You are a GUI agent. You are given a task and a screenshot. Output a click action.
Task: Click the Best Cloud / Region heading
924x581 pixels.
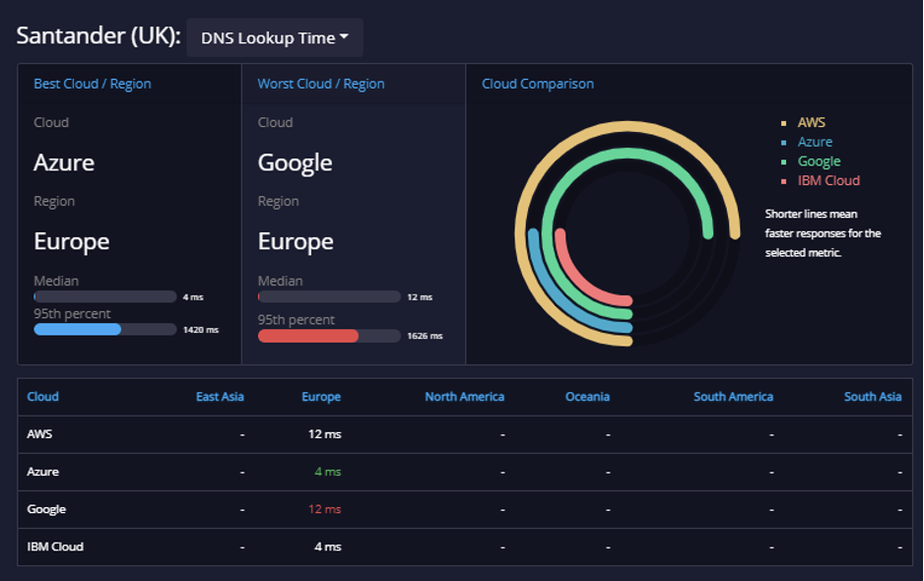93,84
